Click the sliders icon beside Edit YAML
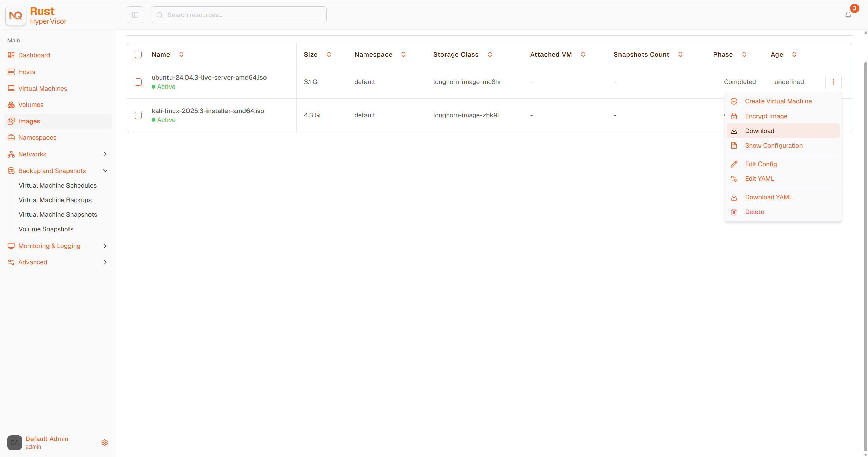Viewport: 868px width, 457px height. tap(734, 179)
